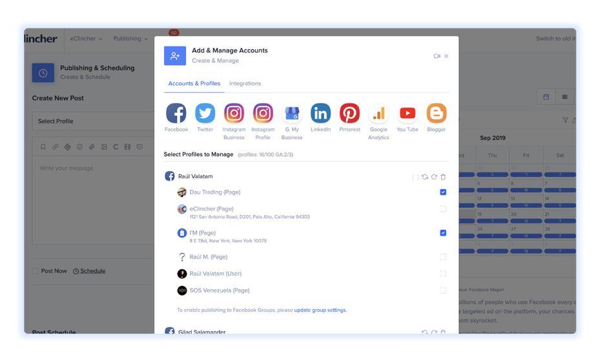Click the C icon in post editor toolbar
Screen dimensions: 607x364
(x=116, y=147)
